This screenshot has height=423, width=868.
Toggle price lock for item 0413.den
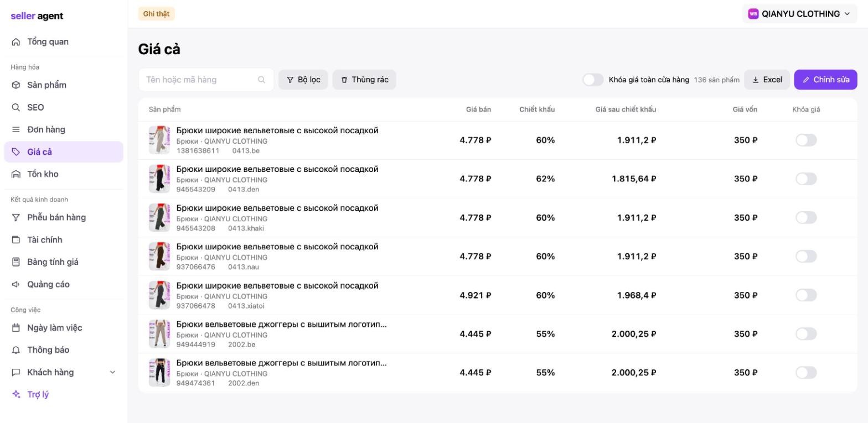pyautogui.click(x=806, y=179)
